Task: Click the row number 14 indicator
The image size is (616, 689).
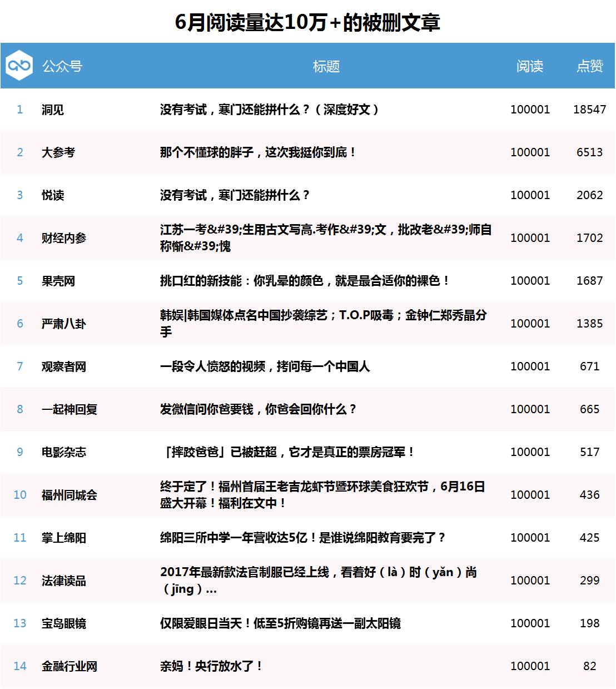Action: pos(20,665)
